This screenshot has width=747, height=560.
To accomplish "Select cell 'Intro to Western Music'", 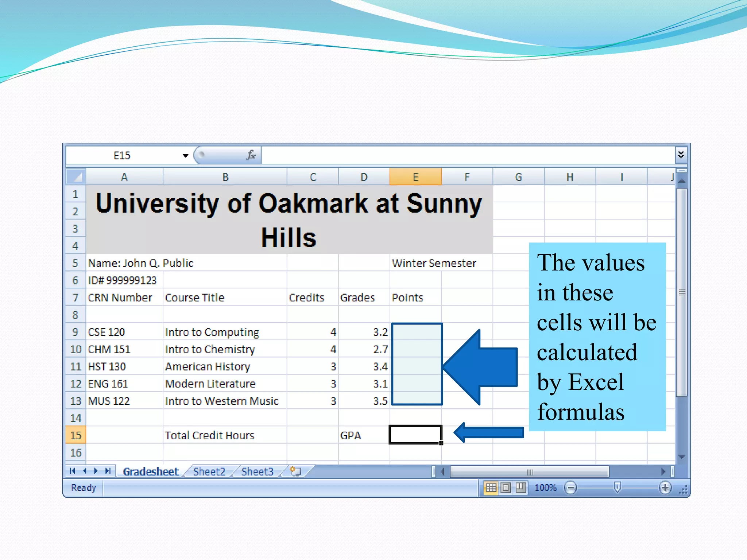I will coord(225,401).
